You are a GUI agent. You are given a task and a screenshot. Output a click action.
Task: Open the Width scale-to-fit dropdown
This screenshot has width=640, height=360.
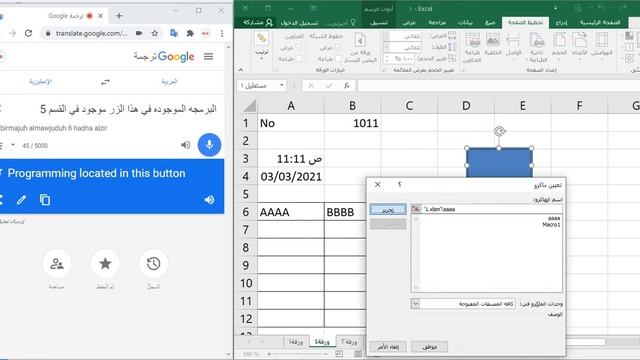386,36
